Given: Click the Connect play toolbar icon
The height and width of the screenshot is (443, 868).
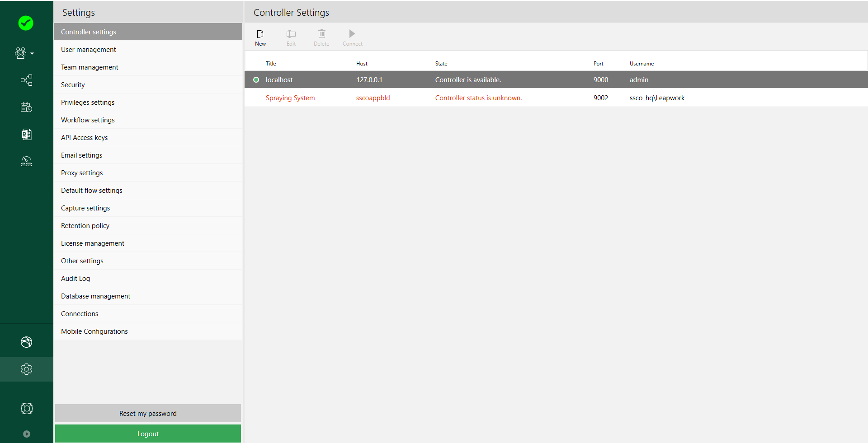Looking at the screenshot, I should click(x=352, y=37).
